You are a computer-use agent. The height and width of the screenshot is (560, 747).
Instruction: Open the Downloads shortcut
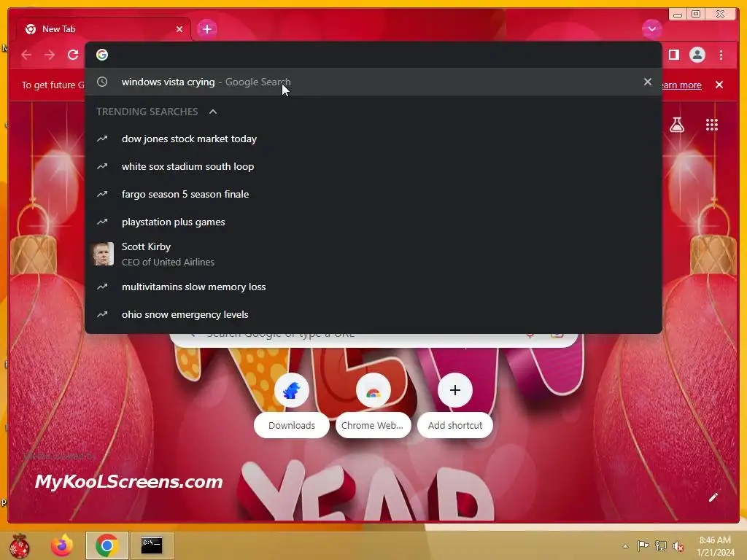click(x=292, y=405)
